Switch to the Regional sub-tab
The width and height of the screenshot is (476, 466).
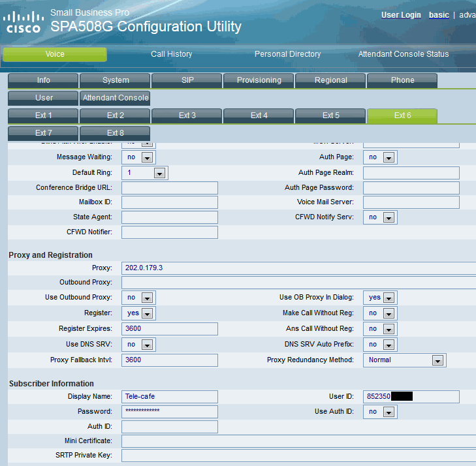pos(330,80)
